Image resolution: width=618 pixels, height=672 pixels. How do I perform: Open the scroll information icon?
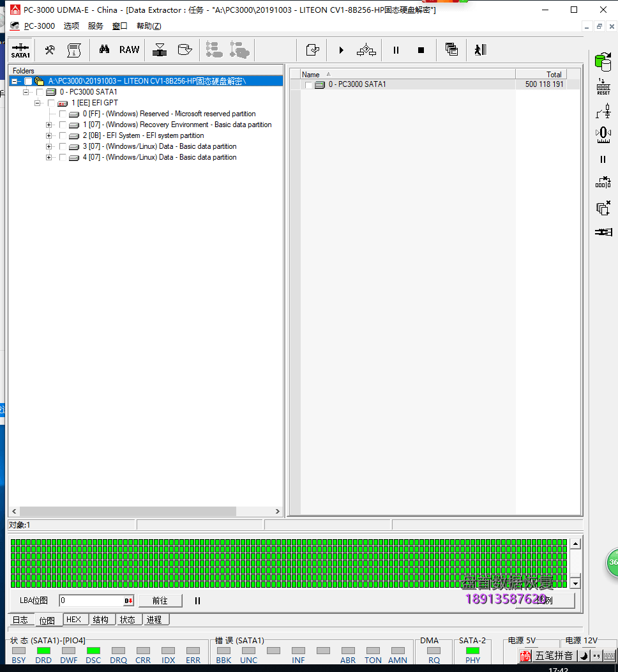tap(74, 50)
